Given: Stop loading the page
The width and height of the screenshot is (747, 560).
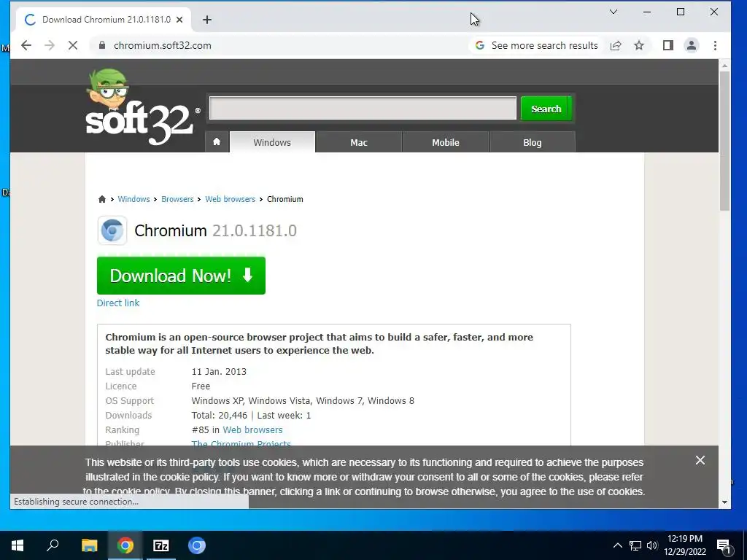Looking at the screenshot, I should 73,45.
